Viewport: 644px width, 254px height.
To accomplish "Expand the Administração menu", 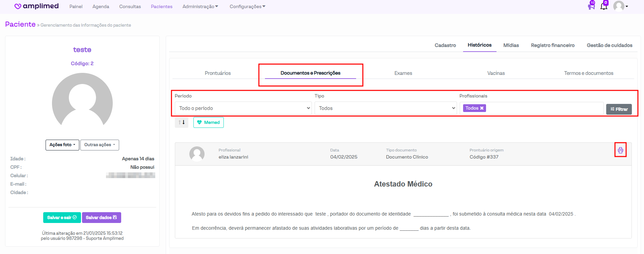I will click(x=200, y=6).
